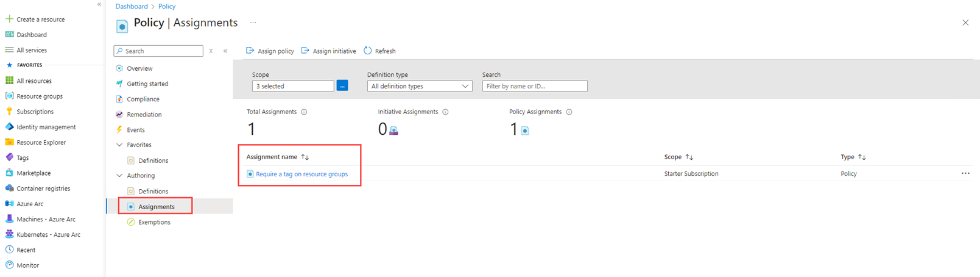This screenshot has width=980, height=277.
Task: Collapse the left portal sidebar chevrons
Action: 99,4
